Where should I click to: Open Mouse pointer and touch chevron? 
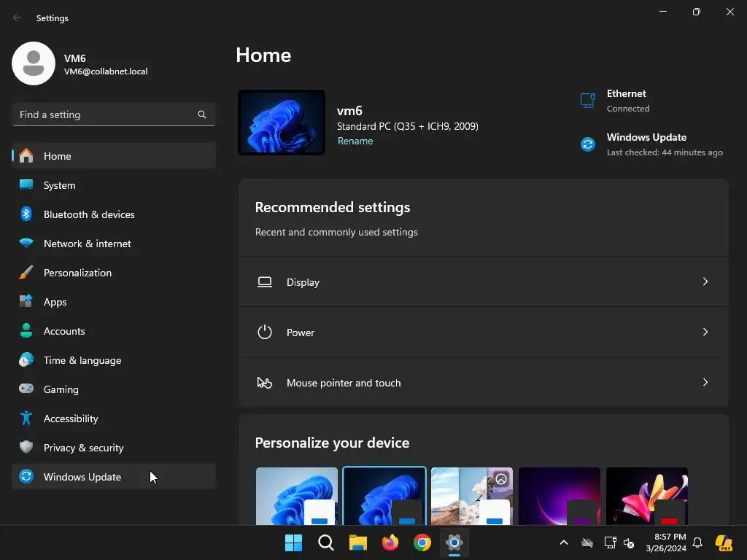click(705, 382)
